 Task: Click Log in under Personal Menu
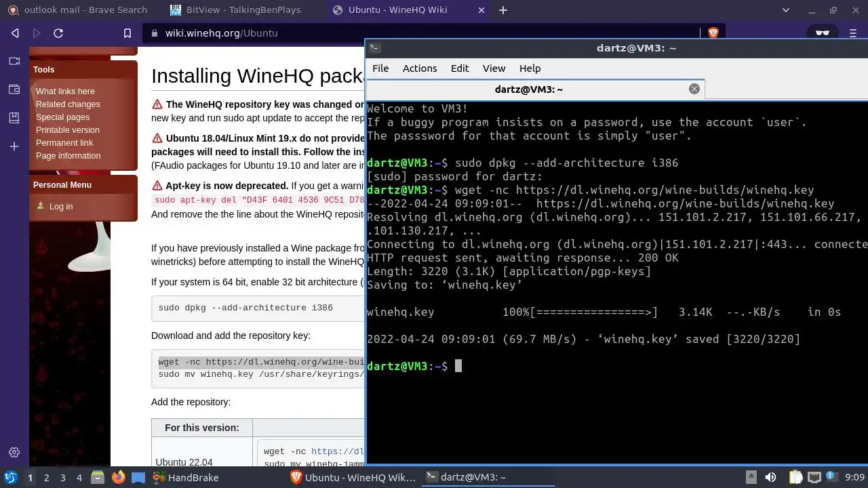coord(60,207)
